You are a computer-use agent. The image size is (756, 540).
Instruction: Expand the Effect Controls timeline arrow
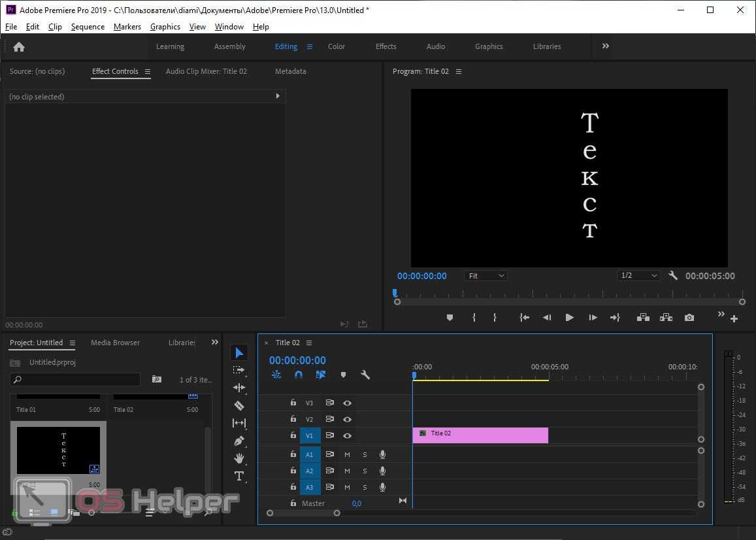[x=278, y=96]
